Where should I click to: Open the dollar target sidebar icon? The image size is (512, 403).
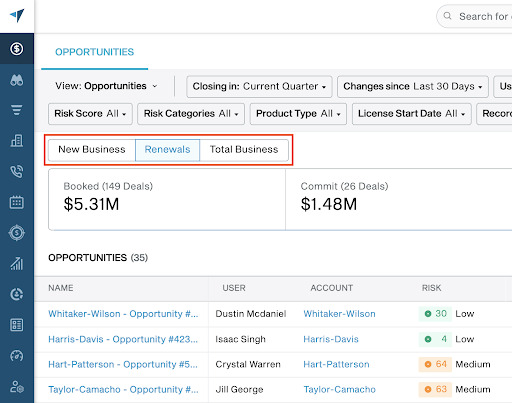point(17,233)
